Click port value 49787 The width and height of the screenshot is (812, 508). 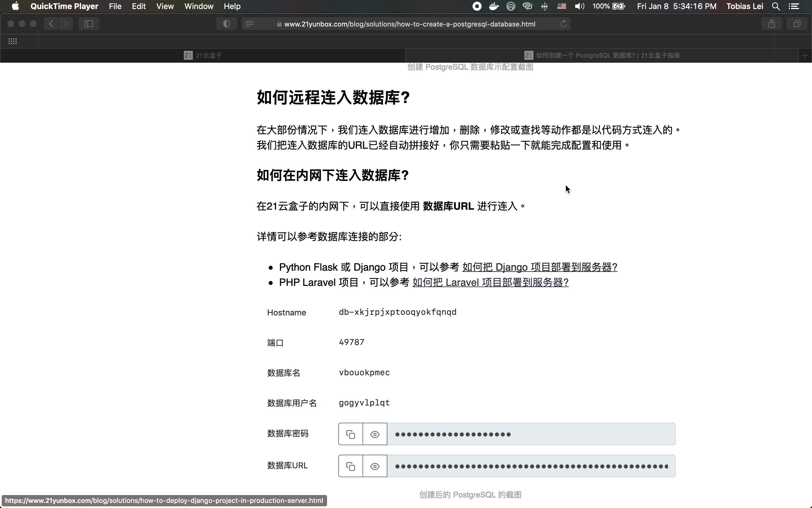[x=351, y=342]
